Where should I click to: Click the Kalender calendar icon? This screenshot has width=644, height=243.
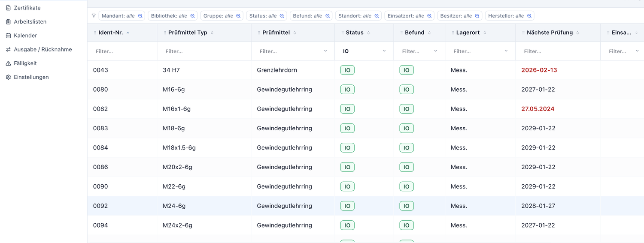8,36
